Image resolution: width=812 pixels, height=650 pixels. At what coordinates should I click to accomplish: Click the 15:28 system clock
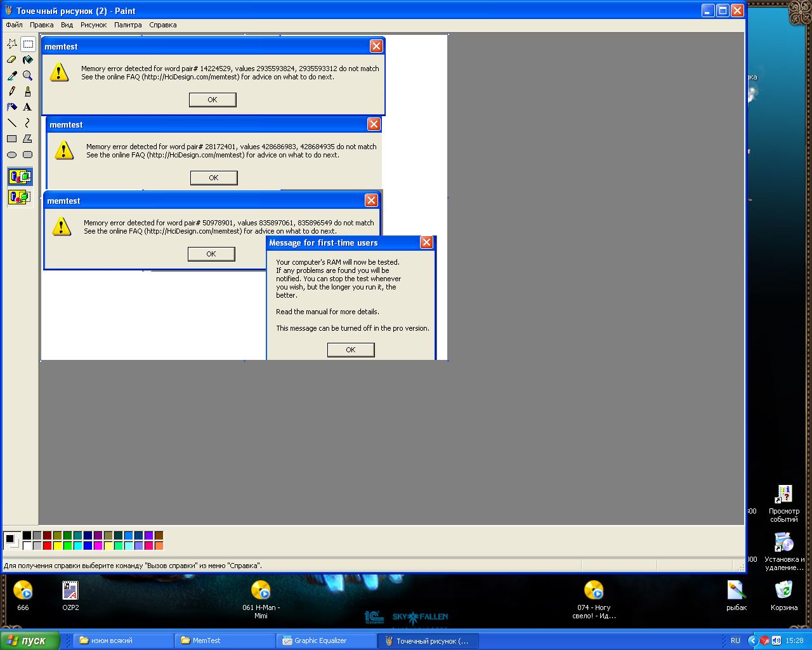(x=794, y=640)
